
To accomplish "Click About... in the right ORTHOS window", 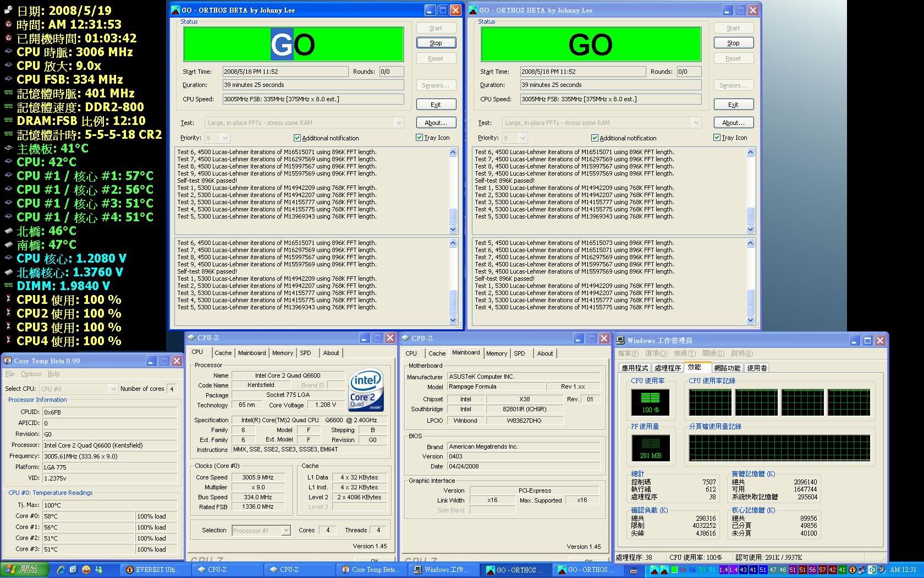I will coord(733,123).
